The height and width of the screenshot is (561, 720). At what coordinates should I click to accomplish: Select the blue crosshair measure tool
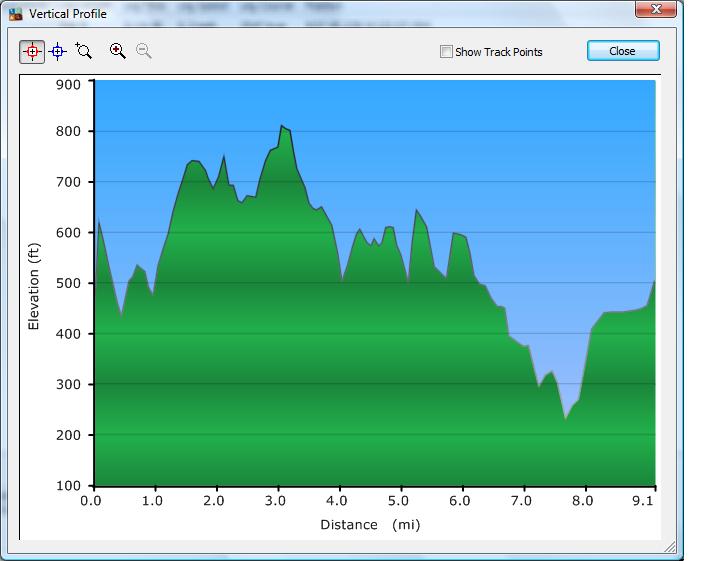[57, 51]
